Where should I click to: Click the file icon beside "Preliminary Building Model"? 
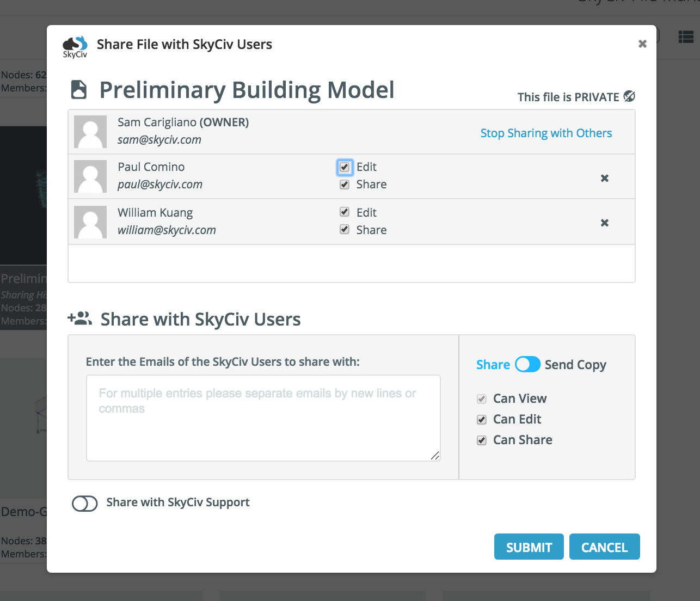coord(78,89)
